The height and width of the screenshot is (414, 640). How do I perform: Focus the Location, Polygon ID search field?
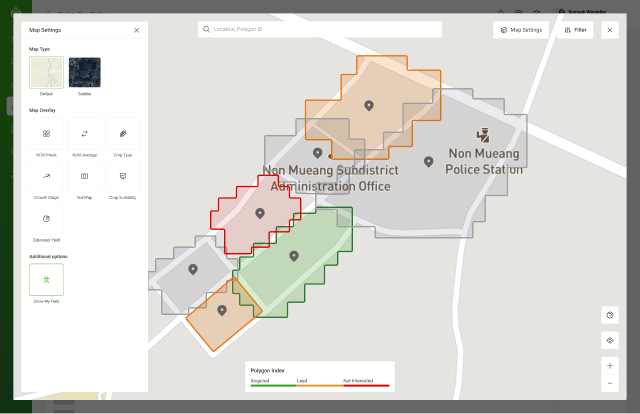click(x=320, y=29)
